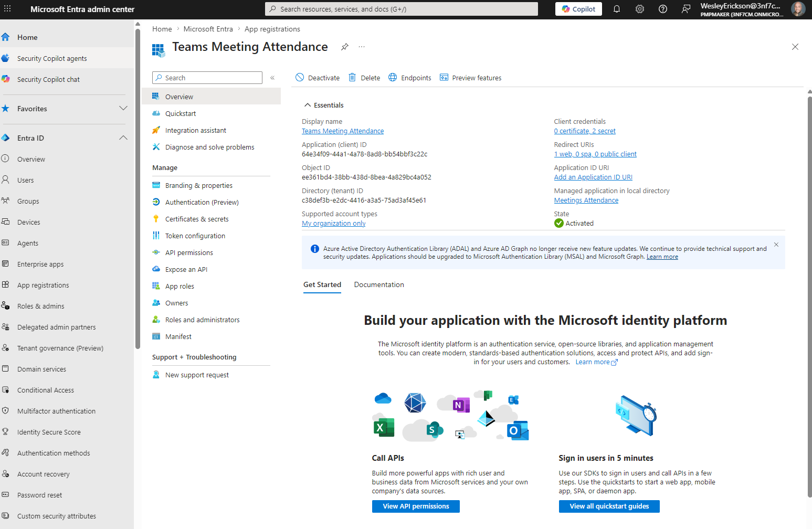Pin the Teams Meeting Attendance page
812x529 pixels.
(x=345, y=47)
